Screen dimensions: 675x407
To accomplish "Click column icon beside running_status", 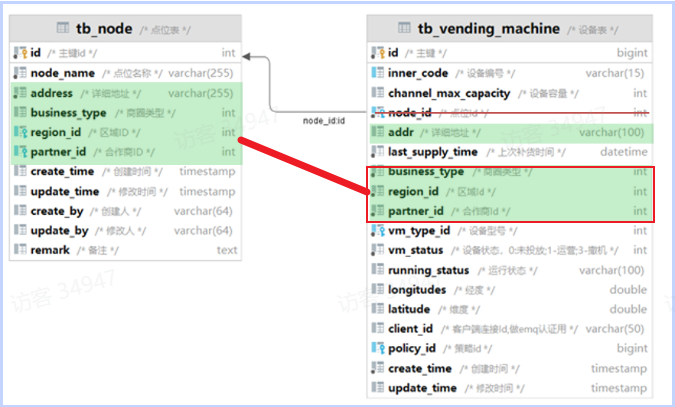I will pos(378,270).
